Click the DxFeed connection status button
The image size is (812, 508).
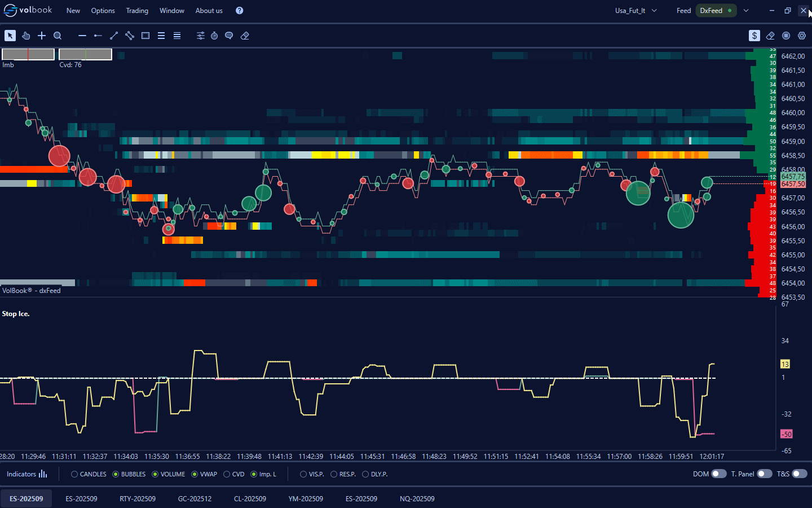tap(716, 11)
